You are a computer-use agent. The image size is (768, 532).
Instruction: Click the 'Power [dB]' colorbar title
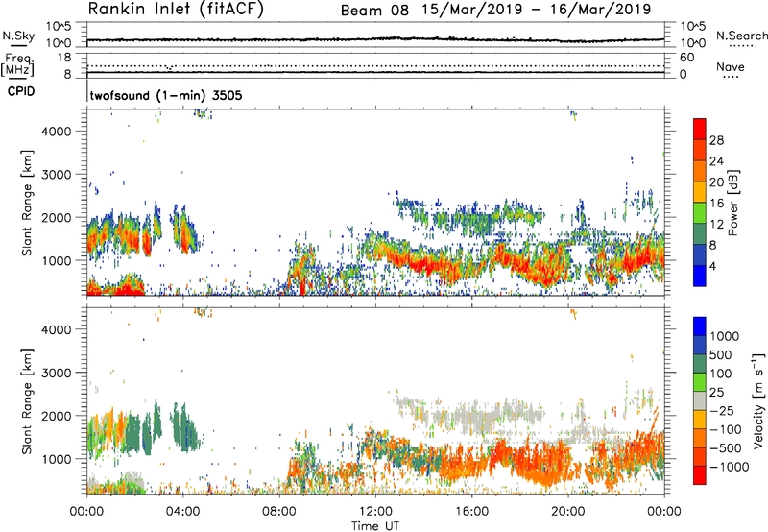tap(733, 203)
